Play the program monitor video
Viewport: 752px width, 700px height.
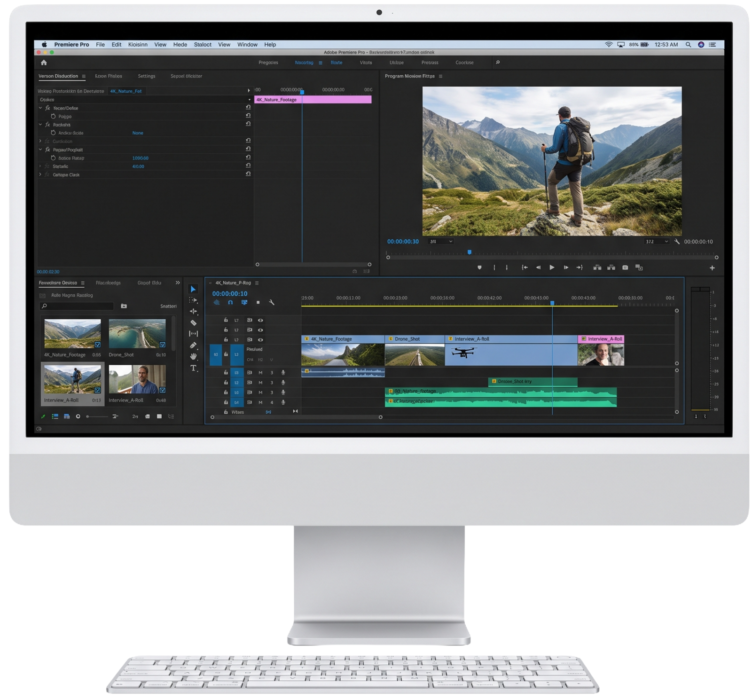[x=552, y=267]
